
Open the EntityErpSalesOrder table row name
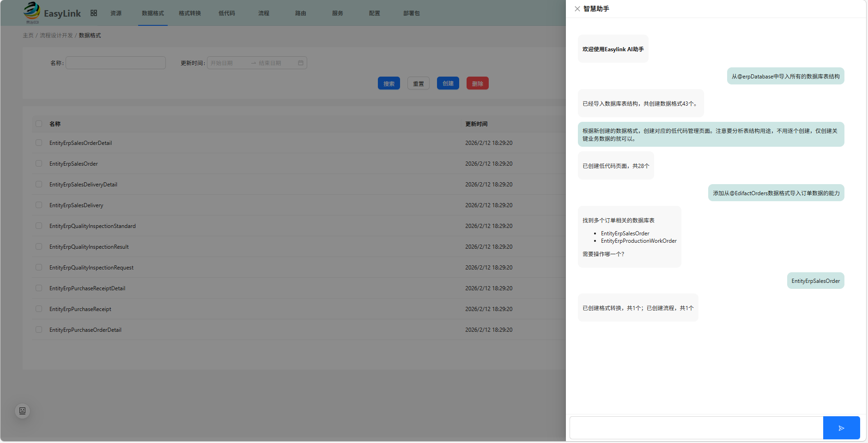73,164
